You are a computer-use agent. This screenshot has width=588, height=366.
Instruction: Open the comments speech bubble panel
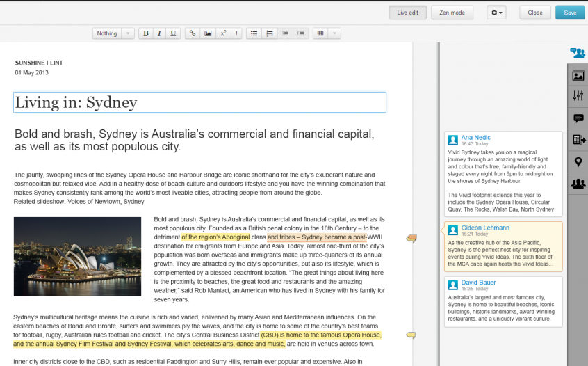(578, 118)
